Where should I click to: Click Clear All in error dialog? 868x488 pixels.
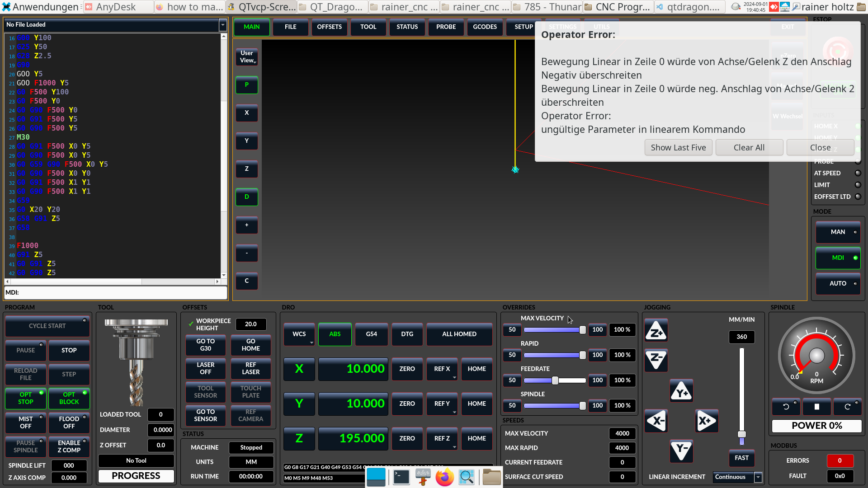tap(749, 148)
